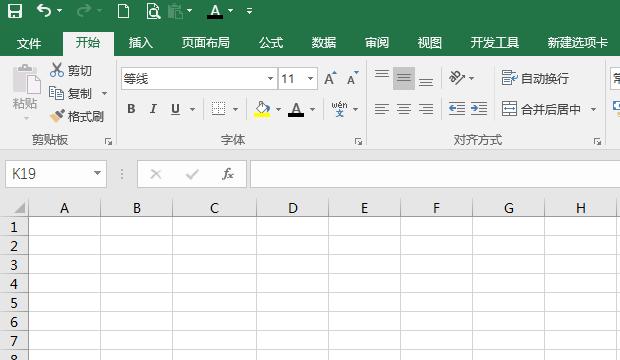Click the decrease indent icon
The height and width of the screenshot is (360, 620).
tap(457, 108)
